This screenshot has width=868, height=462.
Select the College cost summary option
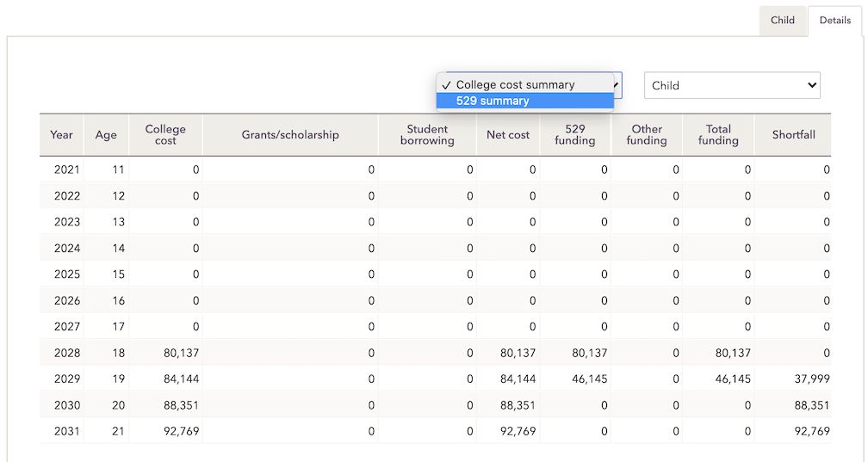tap(524, 84)
